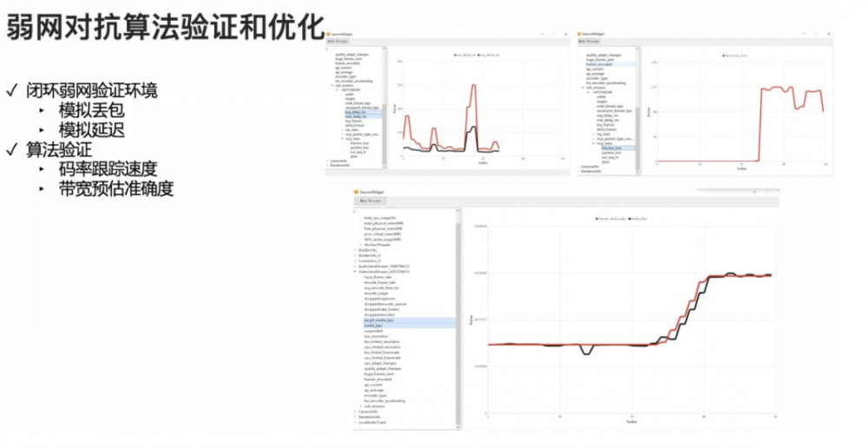Click avg_delay_ms legend entry above delay chart
This screenshot has height=448, width=868.
tap(486, 56)
